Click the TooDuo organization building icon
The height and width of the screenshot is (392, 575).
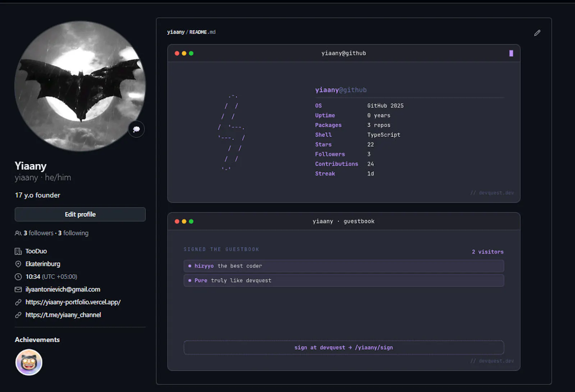tap(18, 251)
